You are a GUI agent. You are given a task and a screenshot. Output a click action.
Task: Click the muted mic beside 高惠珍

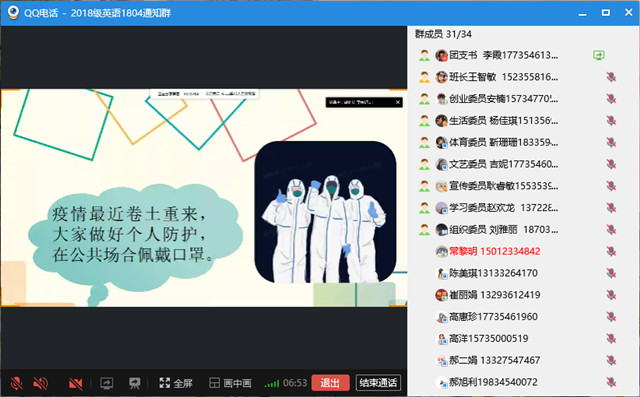[611, 317]
